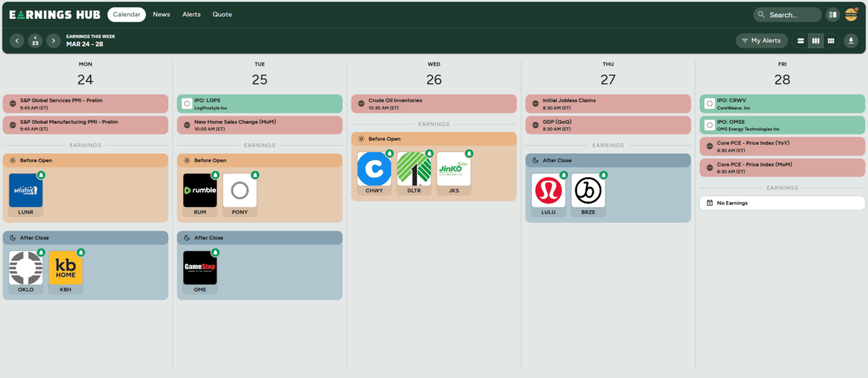Open LUNR Intuitive Machines logo
Screen dimensions: 868x378
click(x=26, y=190)
